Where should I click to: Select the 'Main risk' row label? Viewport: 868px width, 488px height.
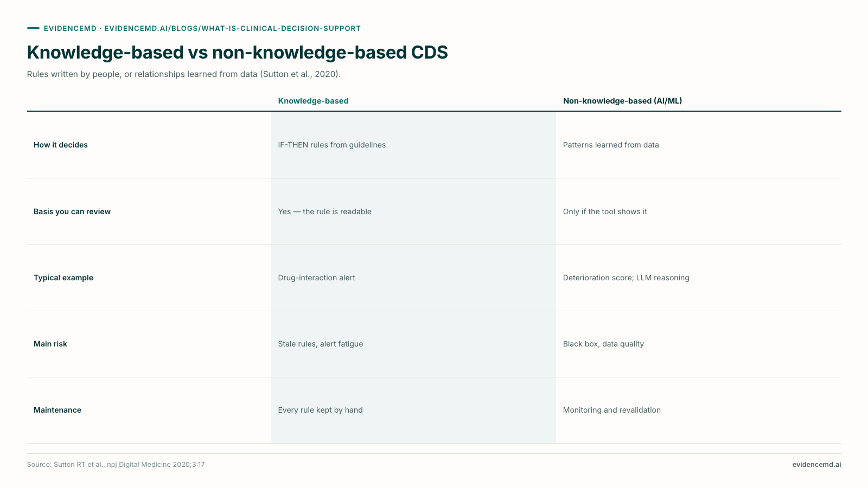[50, 344]
